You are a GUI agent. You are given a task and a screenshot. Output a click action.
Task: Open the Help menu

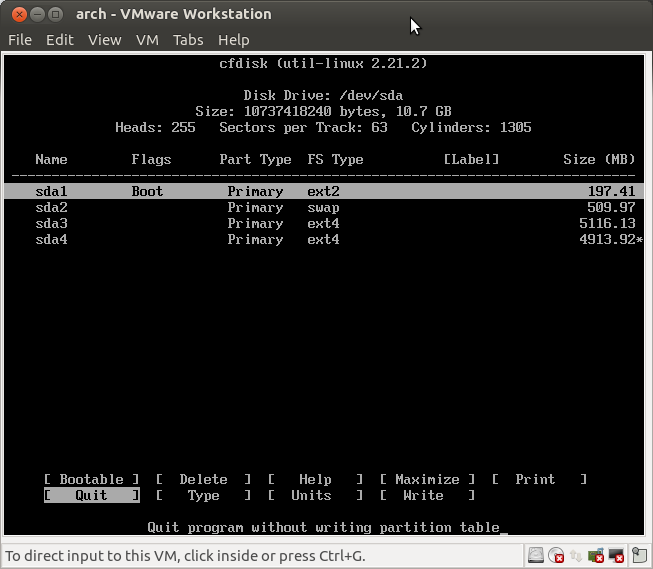pos(234,40)
